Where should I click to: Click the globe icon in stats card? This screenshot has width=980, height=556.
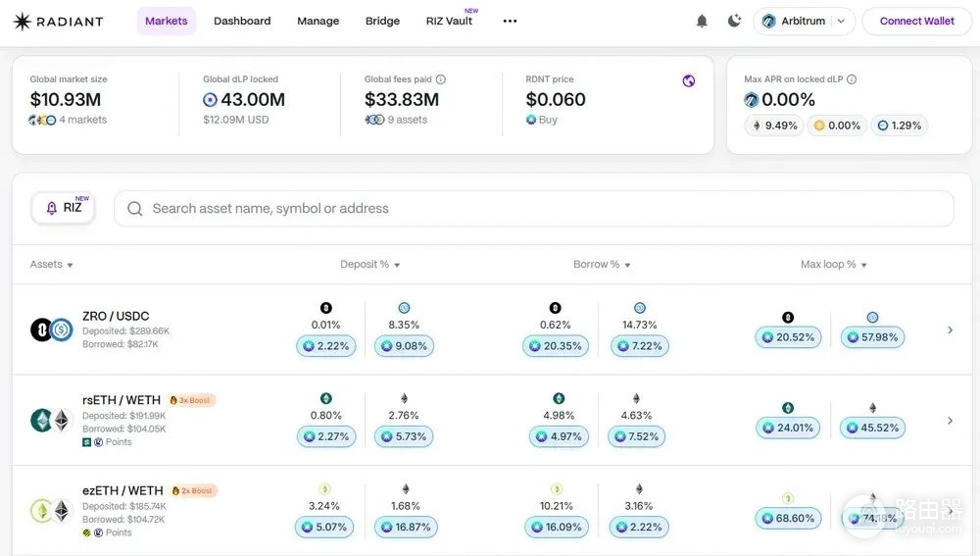689,80
